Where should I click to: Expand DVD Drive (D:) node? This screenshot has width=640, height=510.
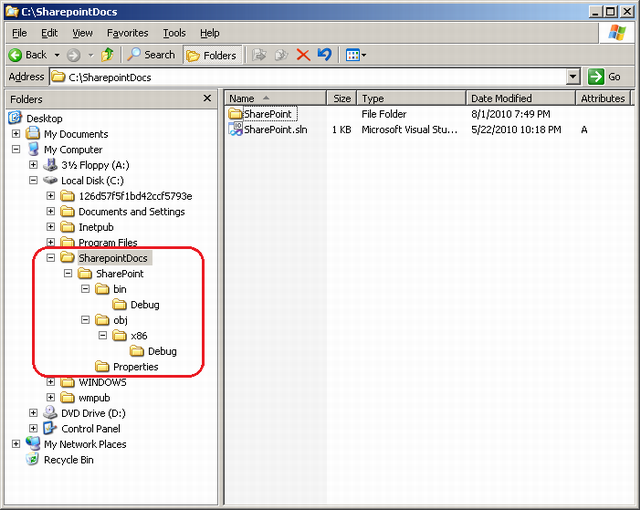click(x=33, y=412)
